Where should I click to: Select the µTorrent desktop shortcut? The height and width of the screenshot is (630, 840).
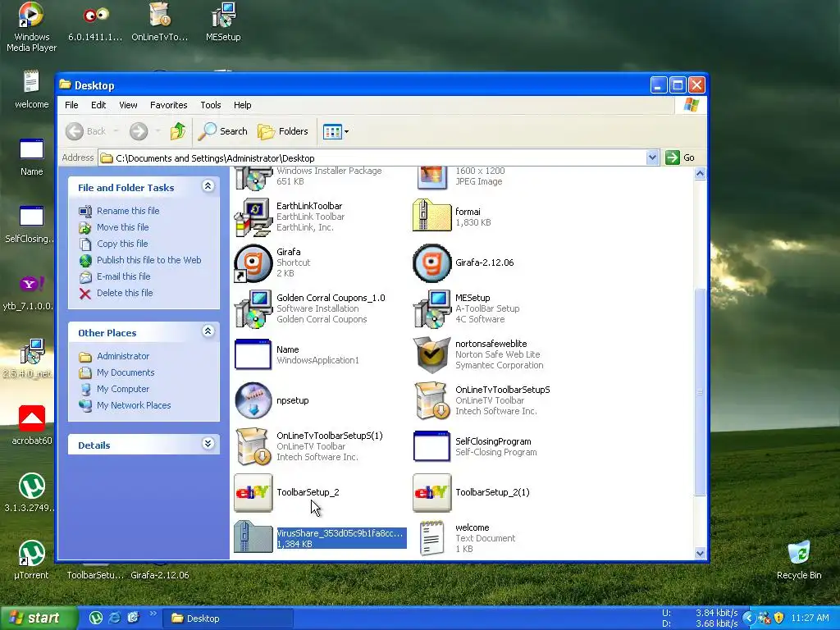tap(31, 560)
